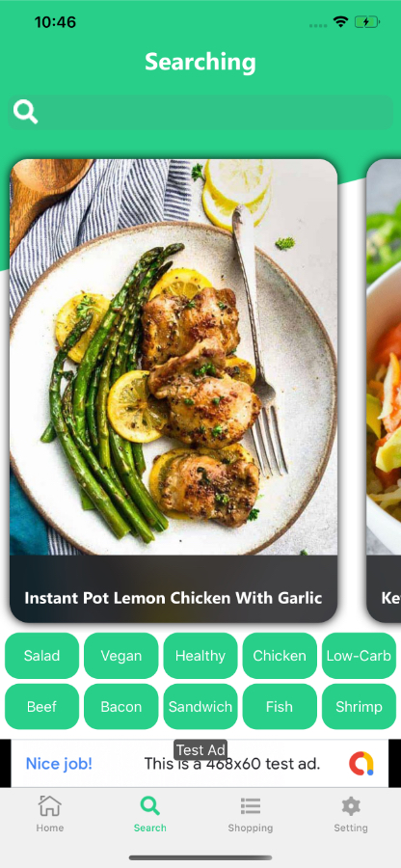Select the Shrimp category chip
The width and height of the screenshot is (401, 868).
click(359, 706)
